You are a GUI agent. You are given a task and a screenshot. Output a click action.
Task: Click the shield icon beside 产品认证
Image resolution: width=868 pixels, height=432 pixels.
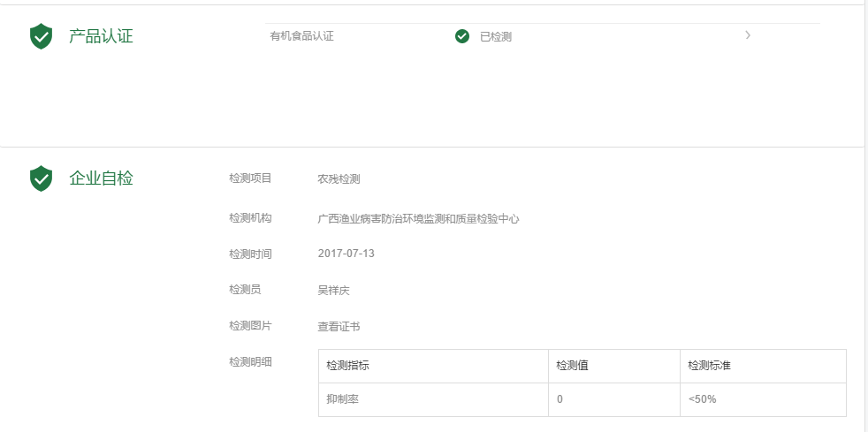click(41, 36)
